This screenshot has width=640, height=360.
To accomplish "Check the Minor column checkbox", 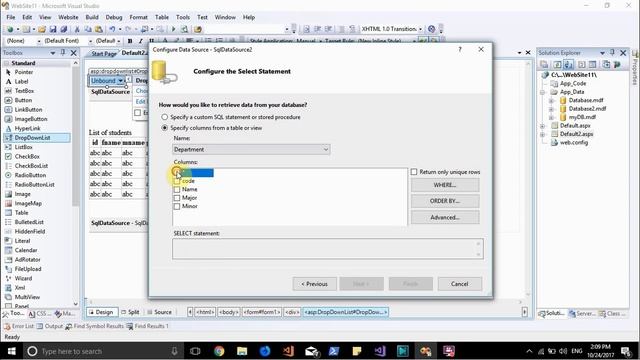I will [x=176, y=207].
